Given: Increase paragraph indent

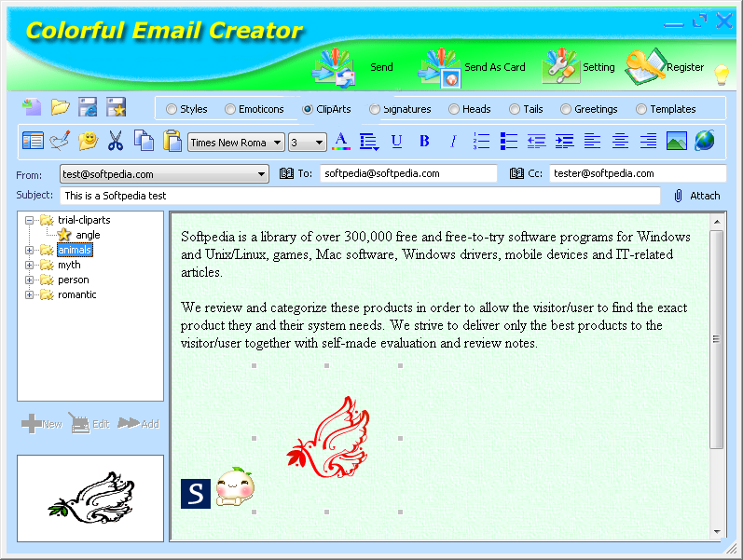Looking at the screenshot, I should [x=564, y=142].
